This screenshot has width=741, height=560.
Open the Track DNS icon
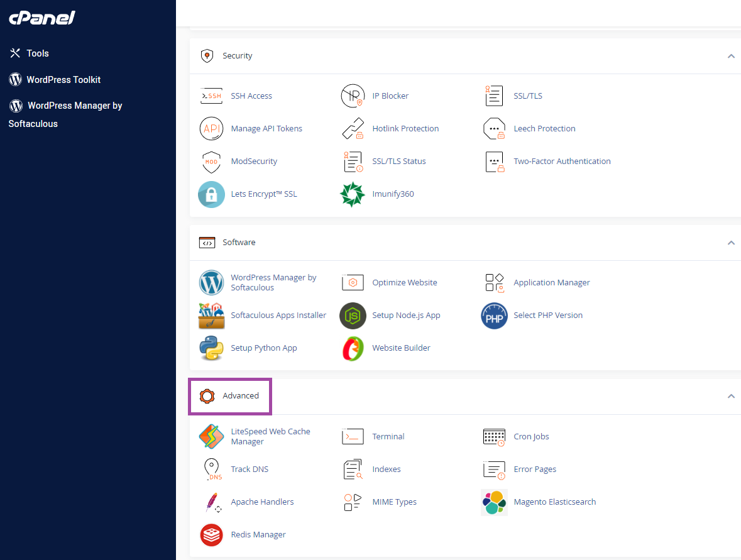212,469
